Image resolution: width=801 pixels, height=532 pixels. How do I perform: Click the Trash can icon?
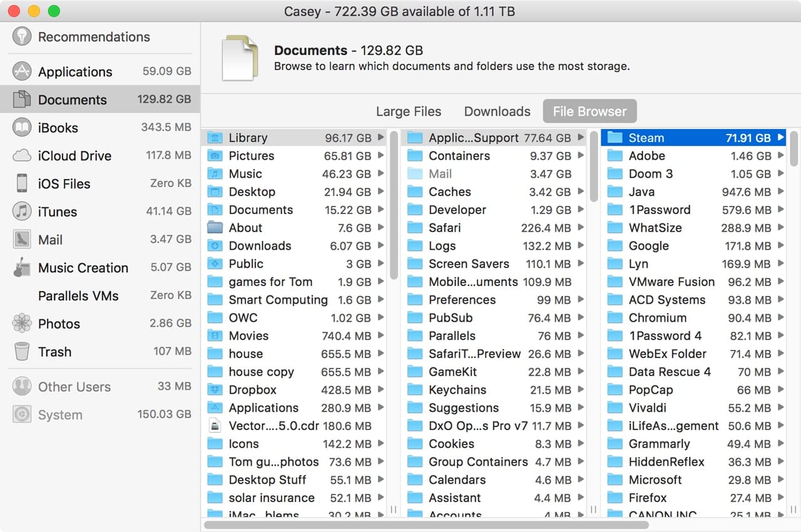[21, 352]
